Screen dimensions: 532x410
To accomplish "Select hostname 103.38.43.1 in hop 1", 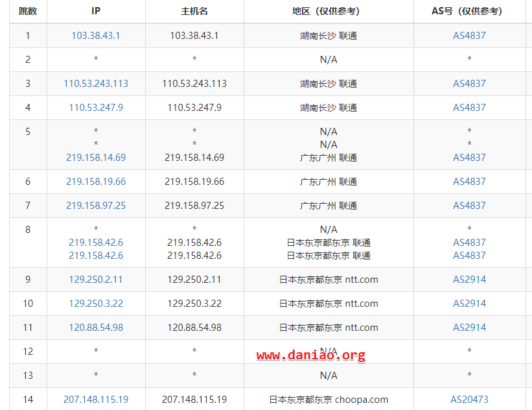I will pos(194,36).
